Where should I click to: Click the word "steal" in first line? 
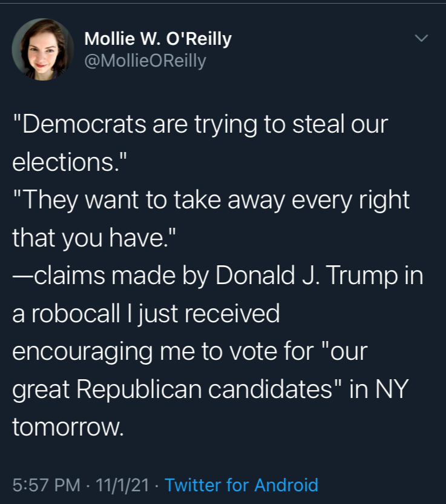click(316, 124)
